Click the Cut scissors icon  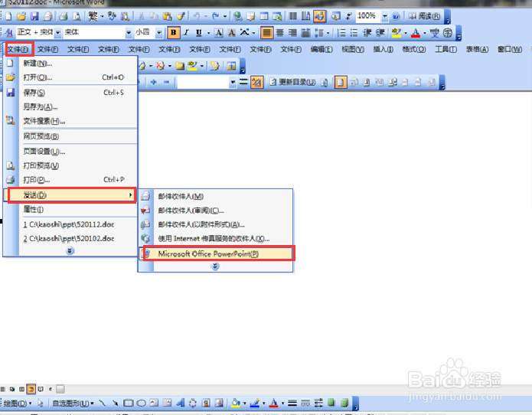[141, 16]
